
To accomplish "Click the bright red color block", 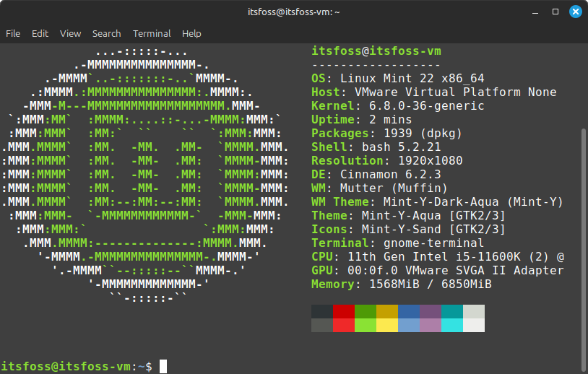I will pos(344,326).
